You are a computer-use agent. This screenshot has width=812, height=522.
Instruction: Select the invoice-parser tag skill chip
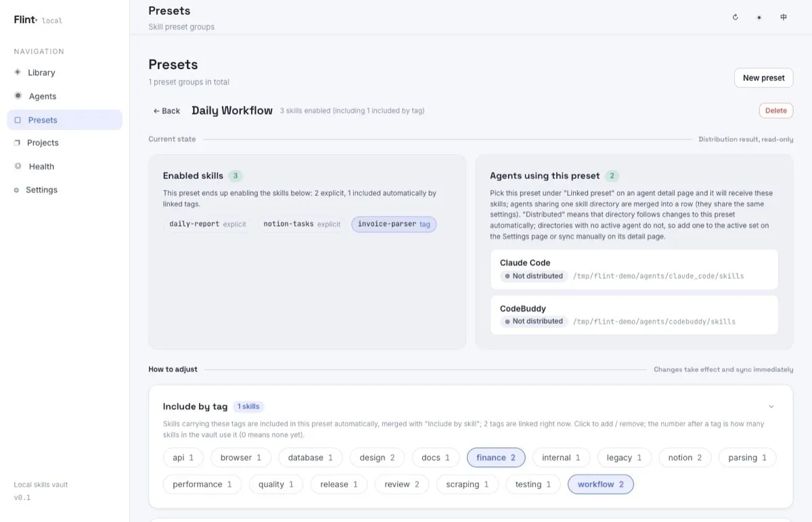click(394, 224)
